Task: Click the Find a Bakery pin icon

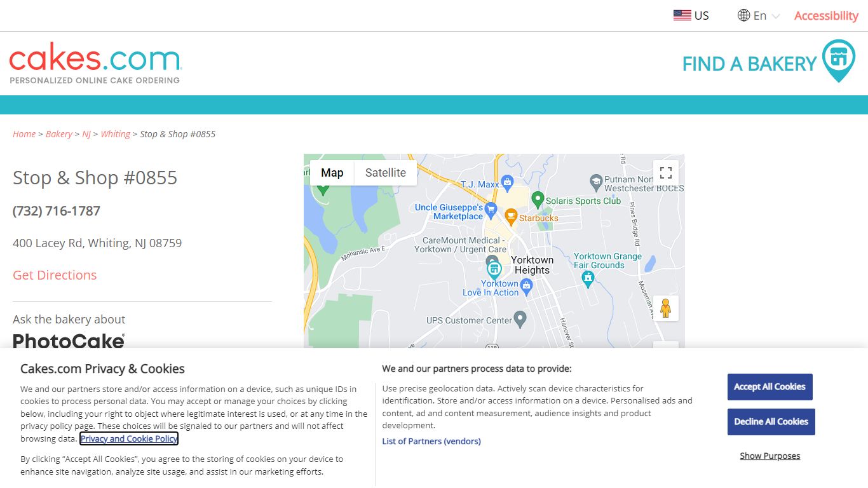Action: (839, 61)
